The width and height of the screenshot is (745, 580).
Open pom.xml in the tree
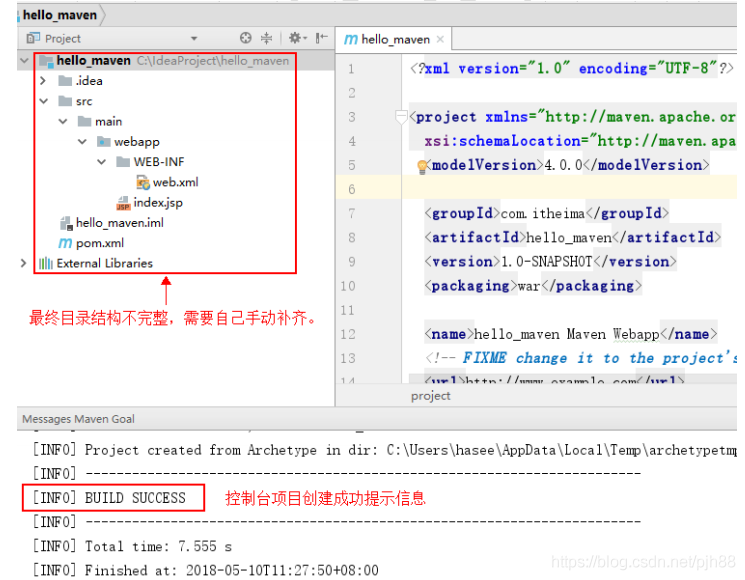[100, 243]
